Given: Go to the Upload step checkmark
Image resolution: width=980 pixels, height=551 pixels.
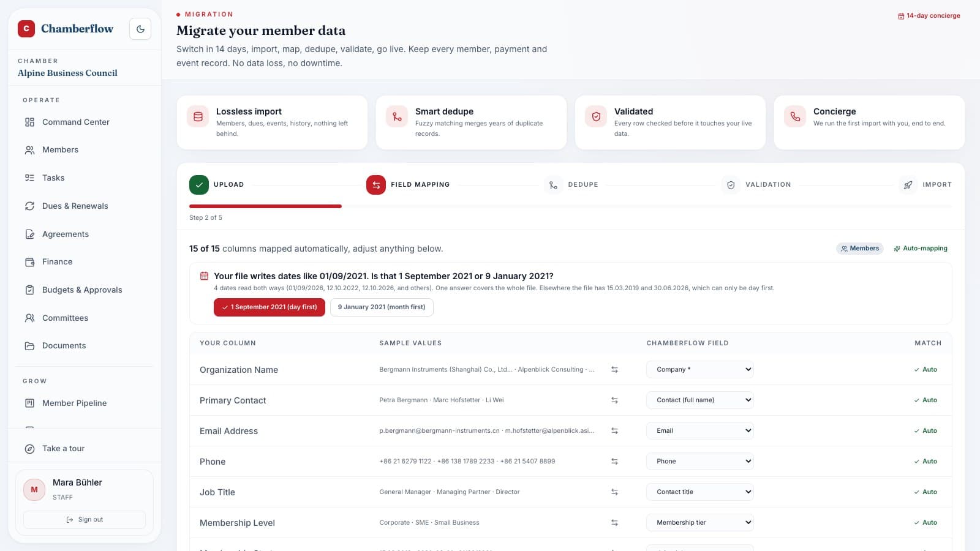Looking at the screenshot, I should click(x=199, y=184).
